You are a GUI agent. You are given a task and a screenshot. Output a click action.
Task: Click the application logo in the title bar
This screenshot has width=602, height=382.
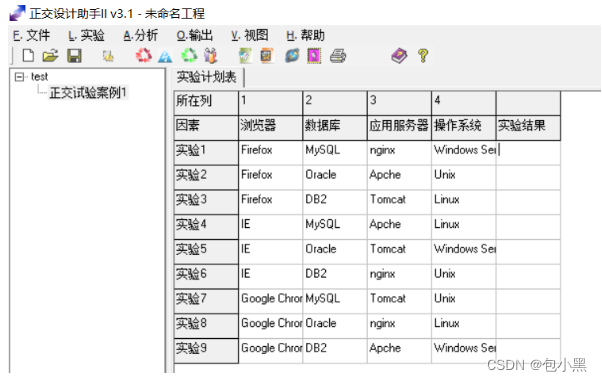click(x=17, y=13)
